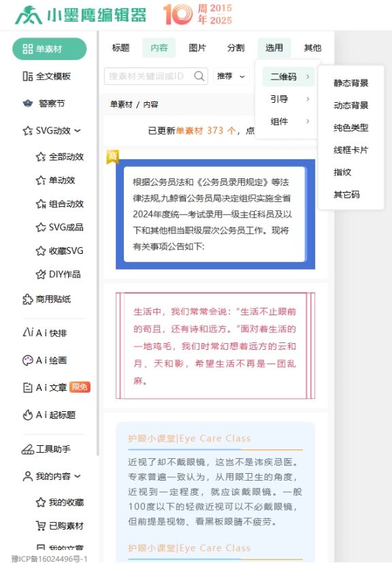Collapse the 我的内容 section

[x=78, y=477]
